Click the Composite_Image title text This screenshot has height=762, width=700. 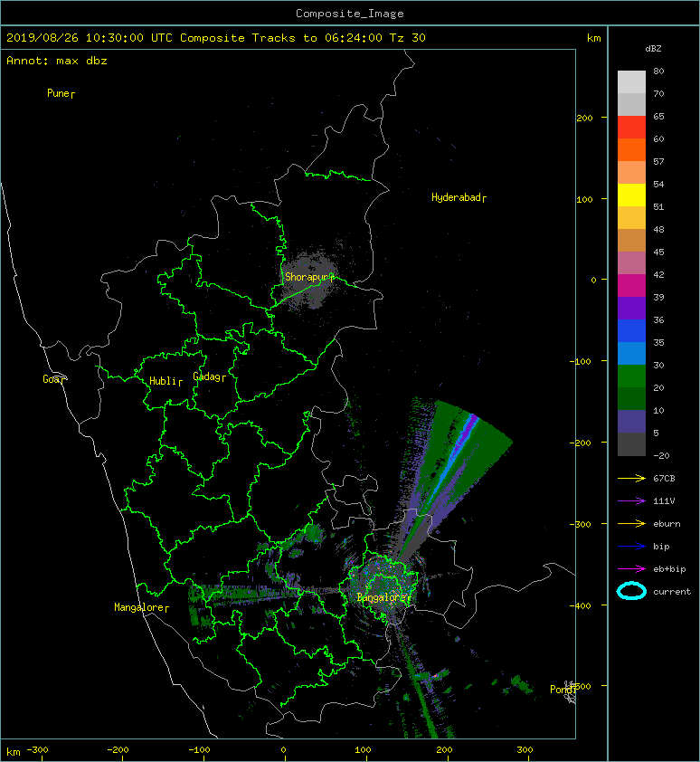click(350, 14)
